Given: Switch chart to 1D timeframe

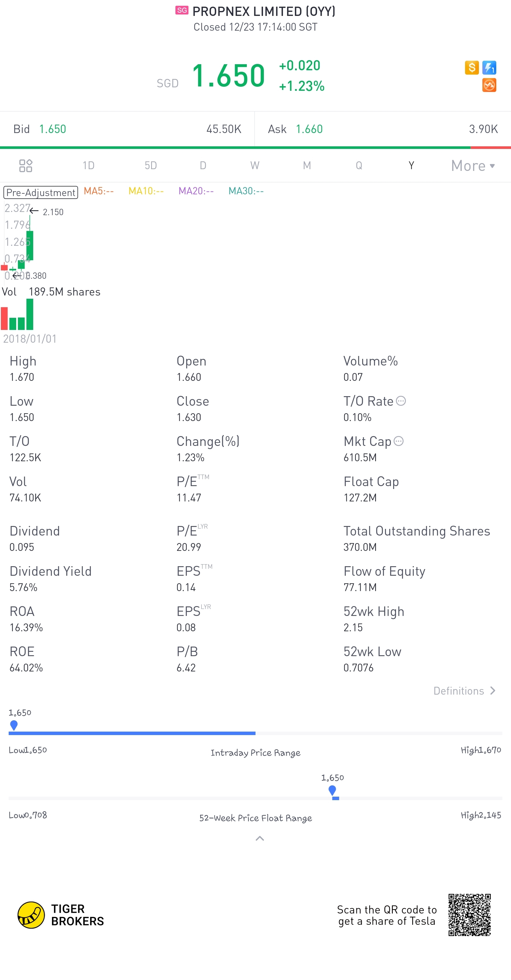Looking at the screenshot, I should (89, 165).
